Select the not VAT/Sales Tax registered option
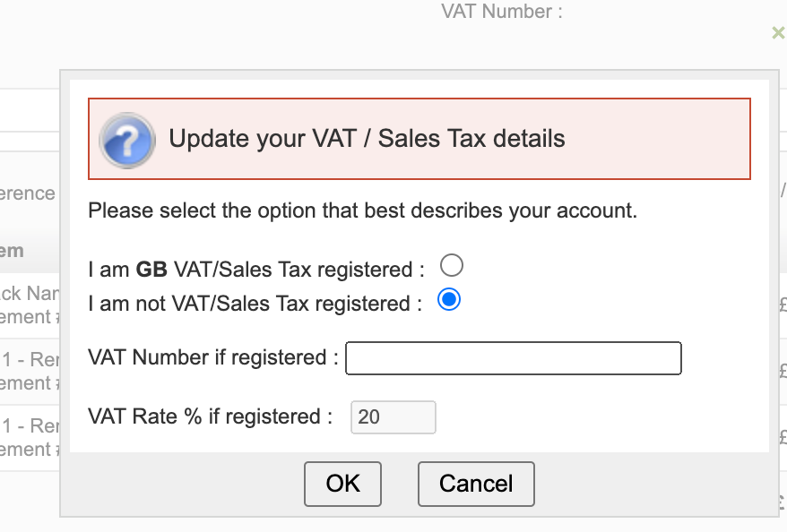Viewport: 787px width, 532px height. click(x=450, y=300)
